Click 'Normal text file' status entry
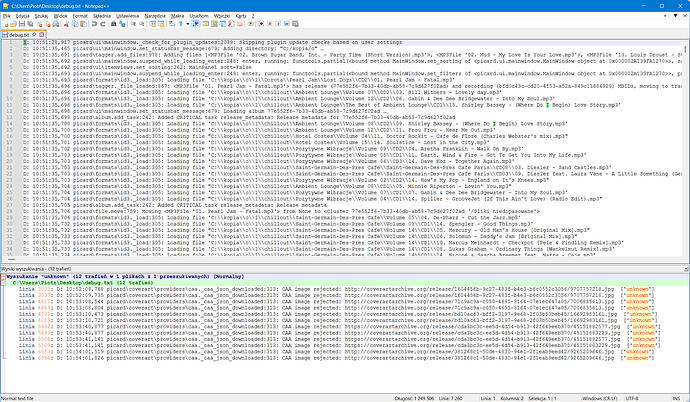Image resolution: width=690 pixels, height=402 pixels. 18,398
